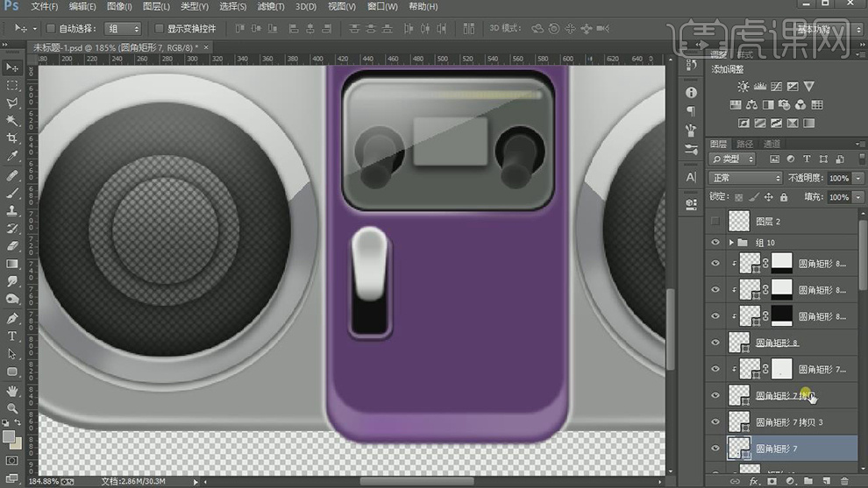Hide the 组 10 layer group
Screen dimensions: 868x488
715,243
